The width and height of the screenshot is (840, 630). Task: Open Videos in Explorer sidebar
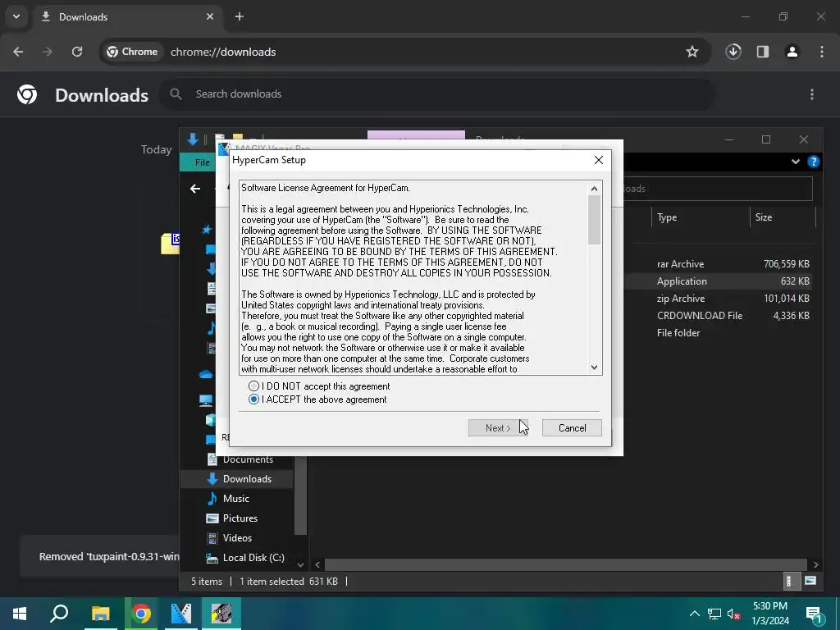[x=237, y=538]
